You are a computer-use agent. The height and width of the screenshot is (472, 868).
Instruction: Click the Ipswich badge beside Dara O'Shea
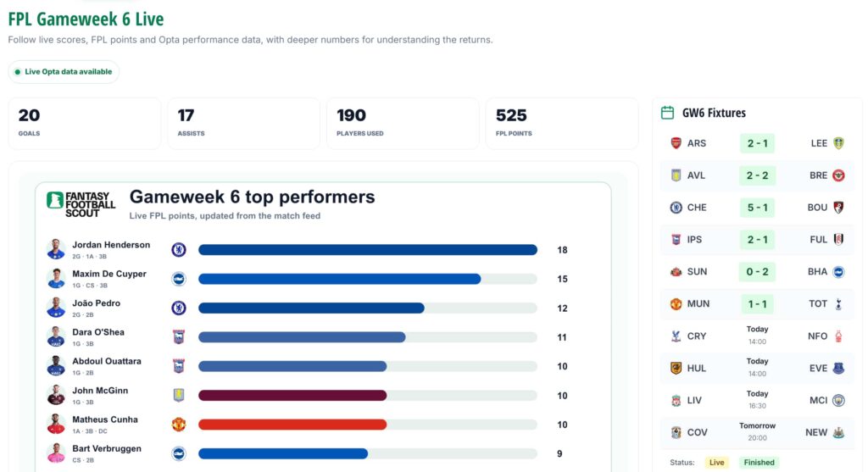coord(179,337)
